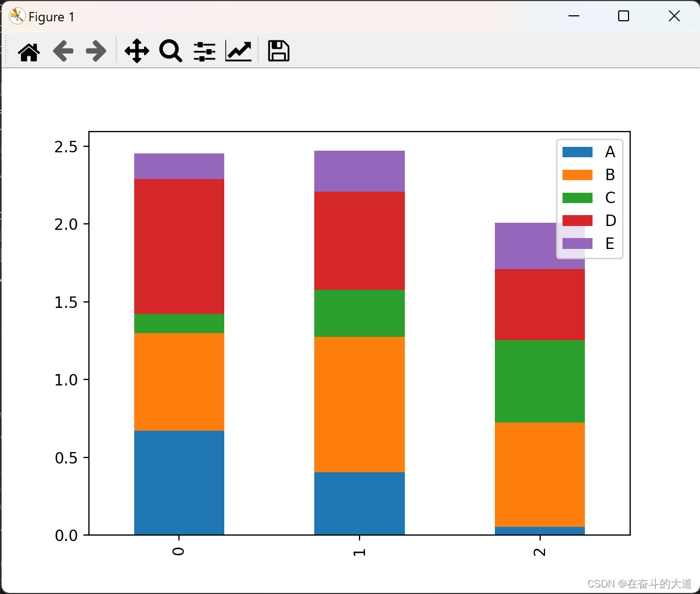
Task: Click the green C segment of bar 0
Action: coord(179,324)
